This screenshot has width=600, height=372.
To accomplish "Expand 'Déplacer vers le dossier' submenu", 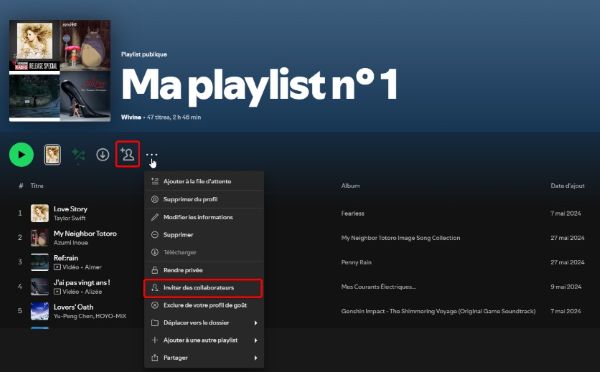I will 204,323.
